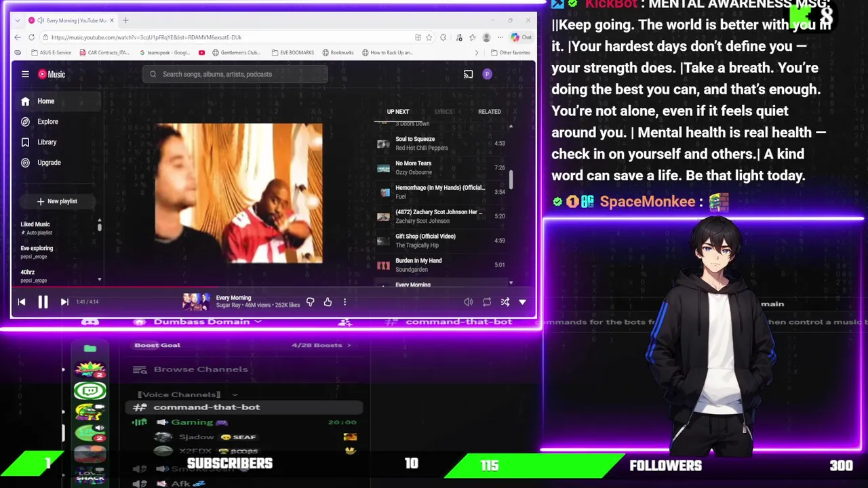The image size is (868, 488).
Task: Open a new browser tab
Action: pyautogui.click(x=125, y=20)
